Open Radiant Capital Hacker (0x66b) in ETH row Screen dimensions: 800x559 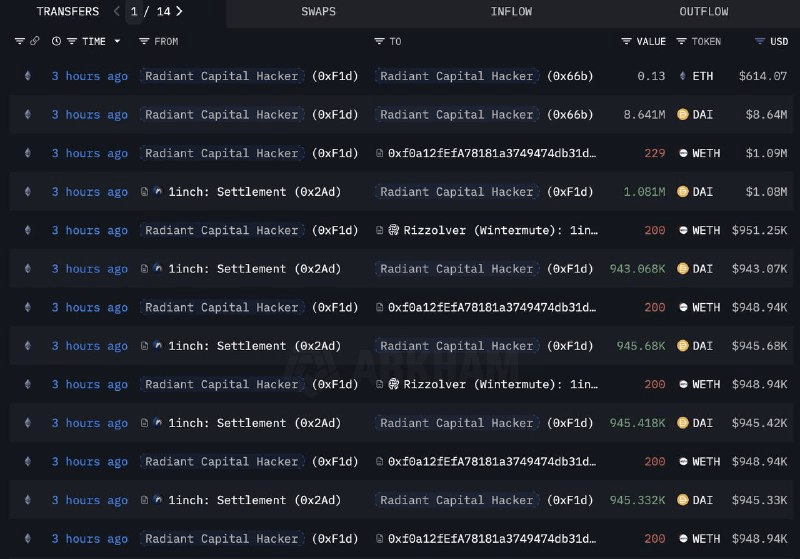(x=457, y=76)
